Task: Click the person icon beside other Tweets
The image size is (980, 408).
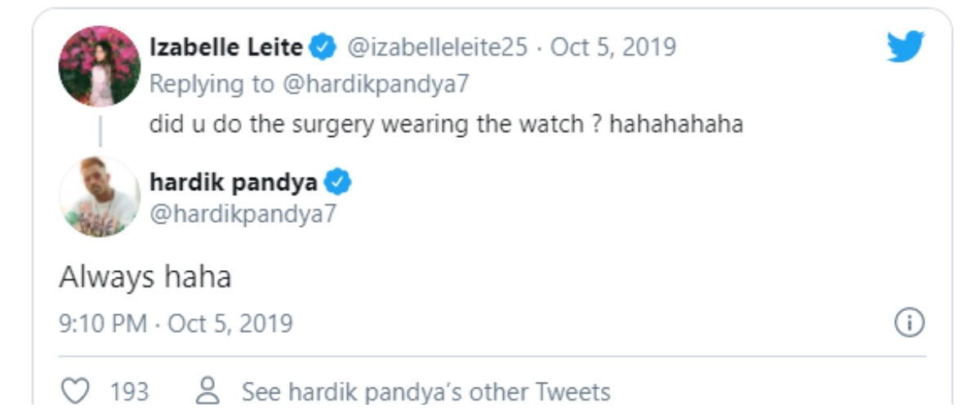Action: 209,392
